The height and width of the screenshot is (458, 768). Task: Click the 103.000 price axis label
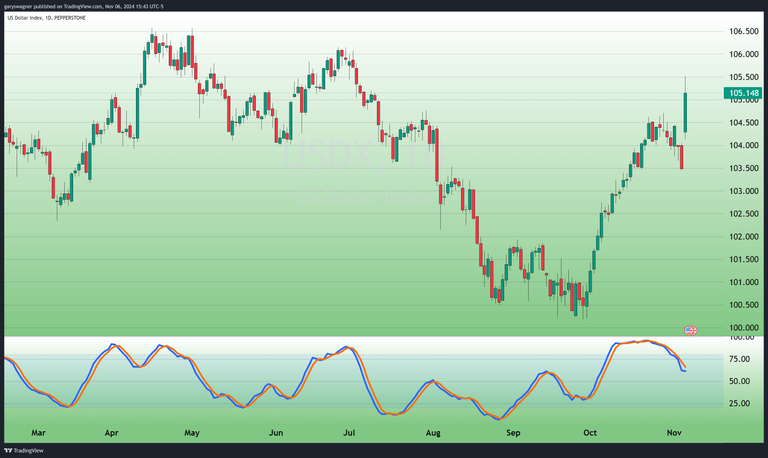point(741,191)
